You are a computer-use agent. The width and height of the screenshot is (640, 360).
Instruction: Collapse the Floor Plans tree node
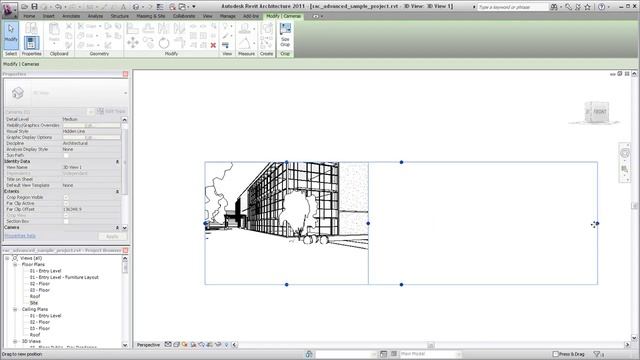coord(15,264)
